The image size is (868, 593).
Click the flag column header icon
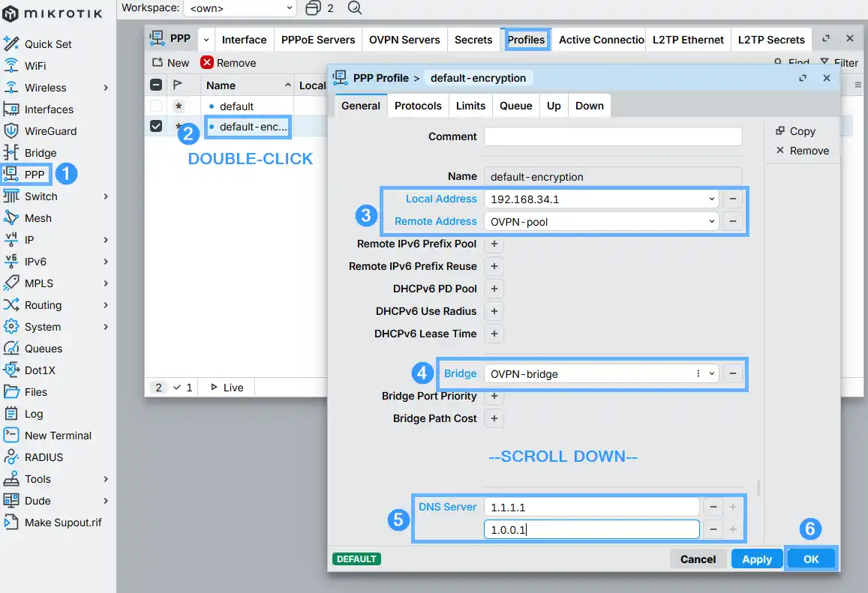click(x=177, y=85)
